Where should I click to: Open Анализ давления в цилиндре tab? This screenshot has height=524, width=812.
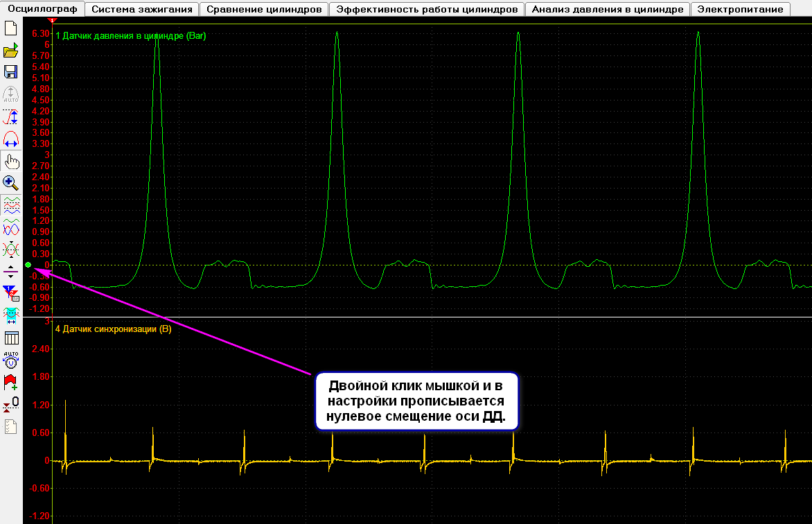(x=608, y=9)
